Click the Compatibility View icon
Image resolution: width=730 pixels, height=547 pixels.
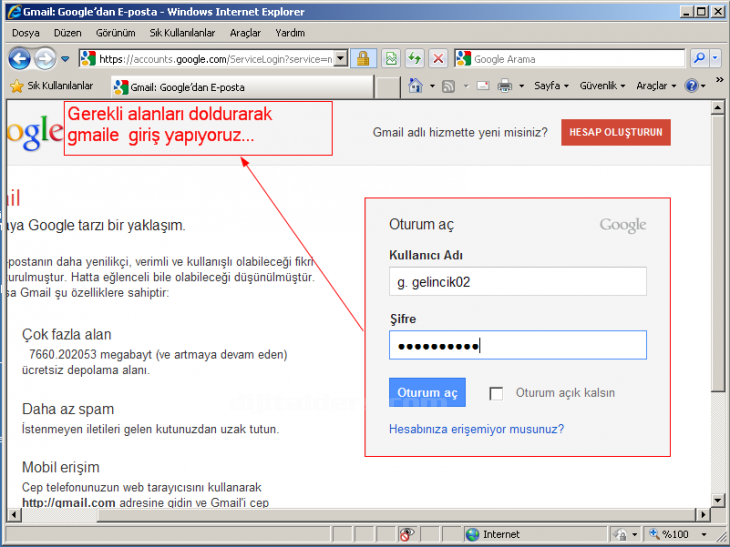coord(391,59)
